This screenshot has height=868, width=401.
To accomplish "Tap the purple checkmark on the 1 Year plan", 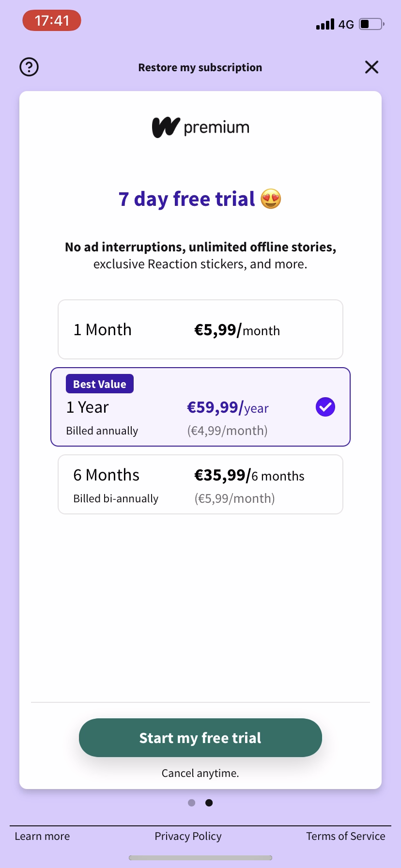I will click(x=325, y=407).
